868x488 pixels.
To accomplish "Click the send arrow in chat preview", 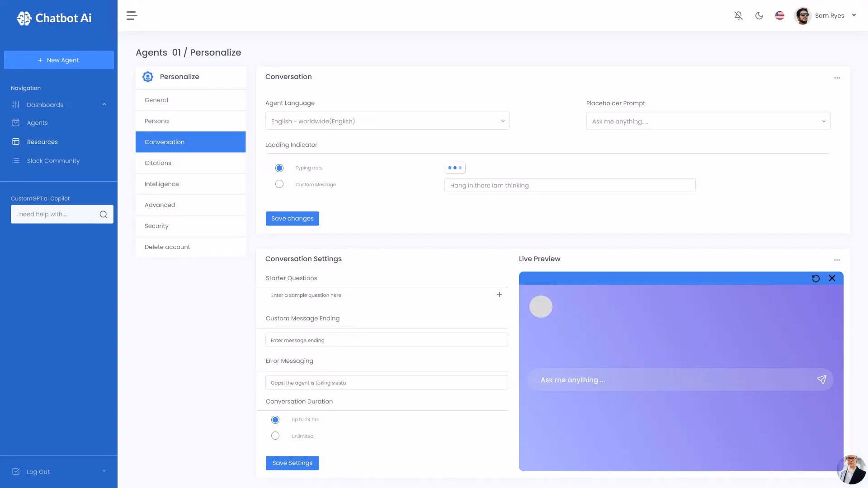I will coord(821,380).
